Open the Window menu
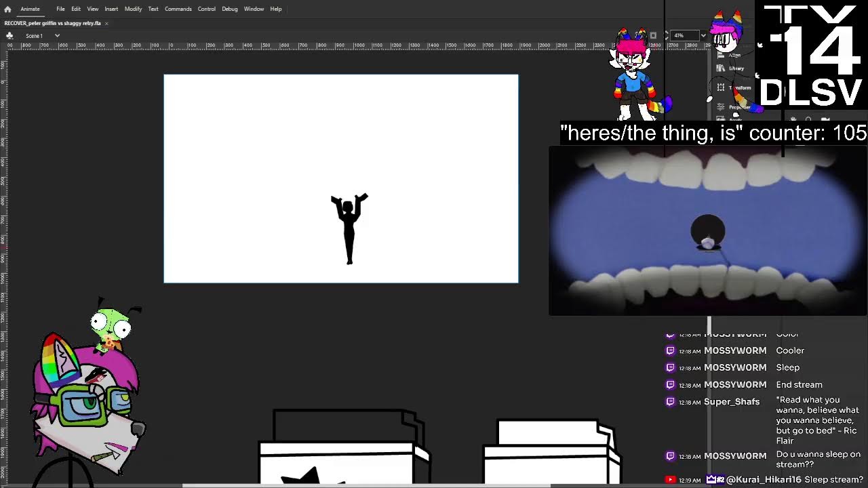This screenshot has height=488, width=868. pyautogui.click(x=254, y=9)
